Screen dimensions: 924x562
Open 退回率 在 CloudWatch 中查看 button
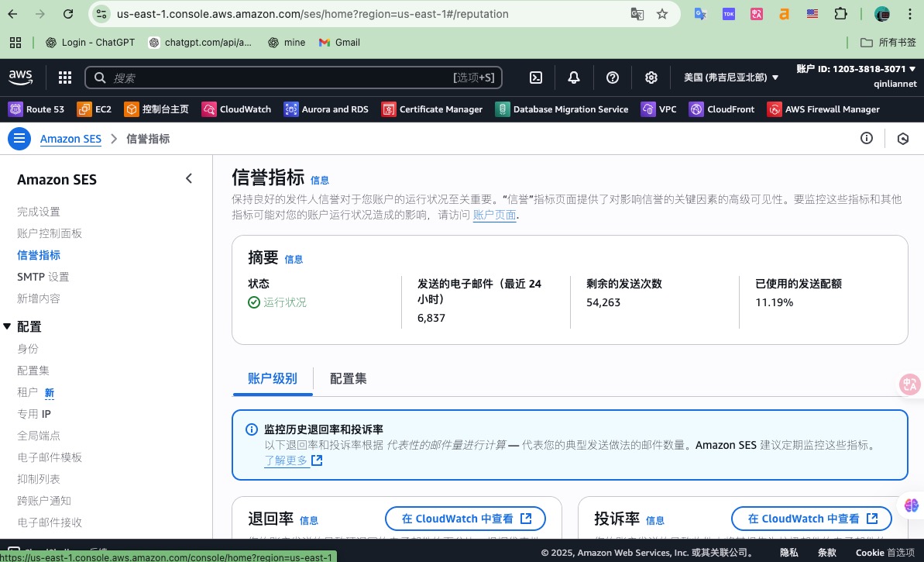[x=465, y=519]
